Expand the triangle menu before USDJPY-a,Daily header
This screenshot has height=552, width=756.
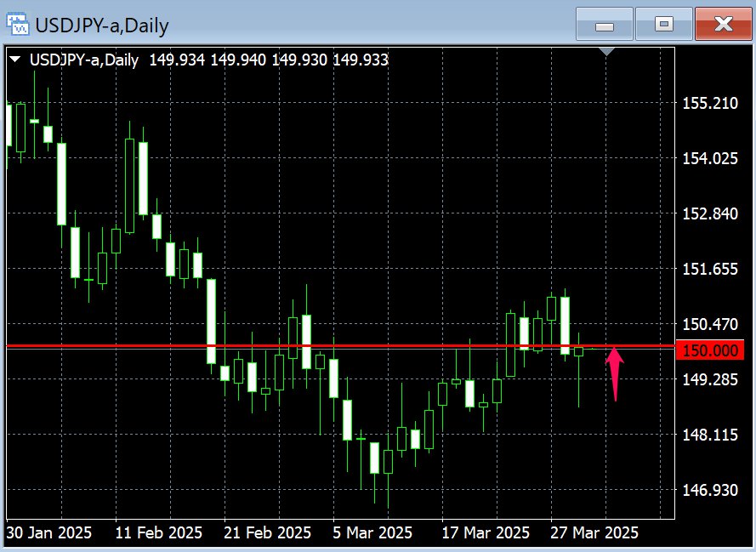tap(15, 60)
